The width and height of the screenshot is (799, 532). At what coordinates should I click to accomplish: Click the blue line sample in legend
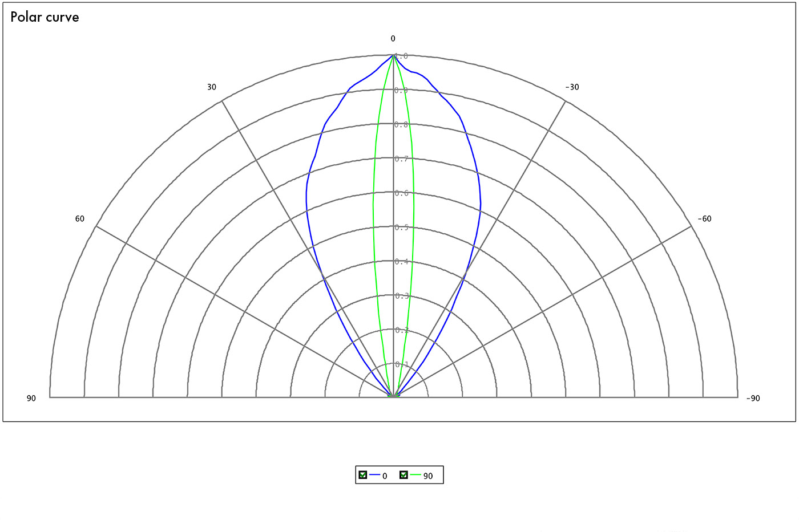374,475
